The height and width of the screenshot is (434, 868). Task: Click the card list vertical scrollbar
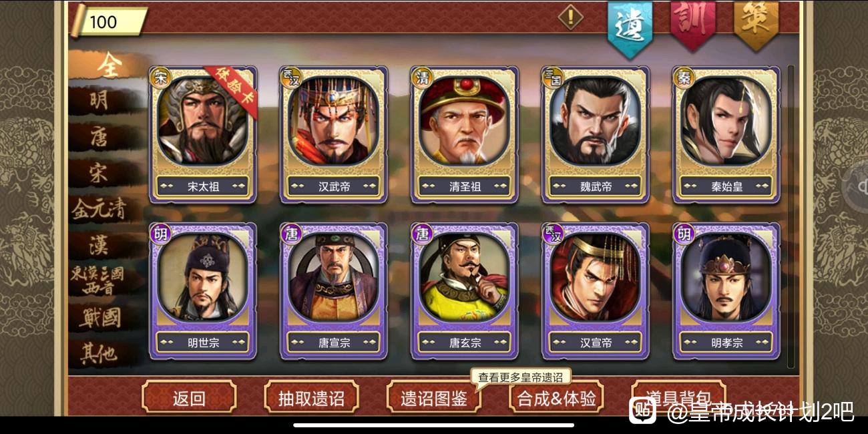[791, 216]
